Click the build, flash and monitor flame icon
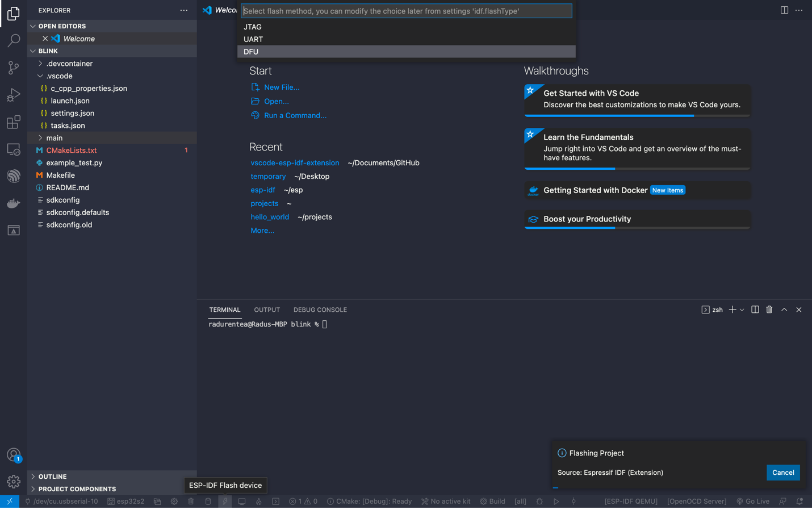The width and height of the screenshot is (812, 510). click(258, 501)
